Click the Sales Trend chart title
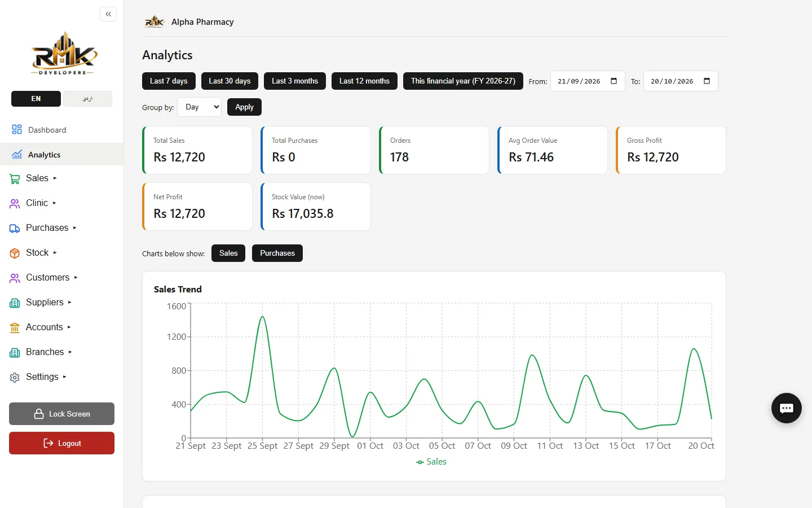 coord(178,289)
